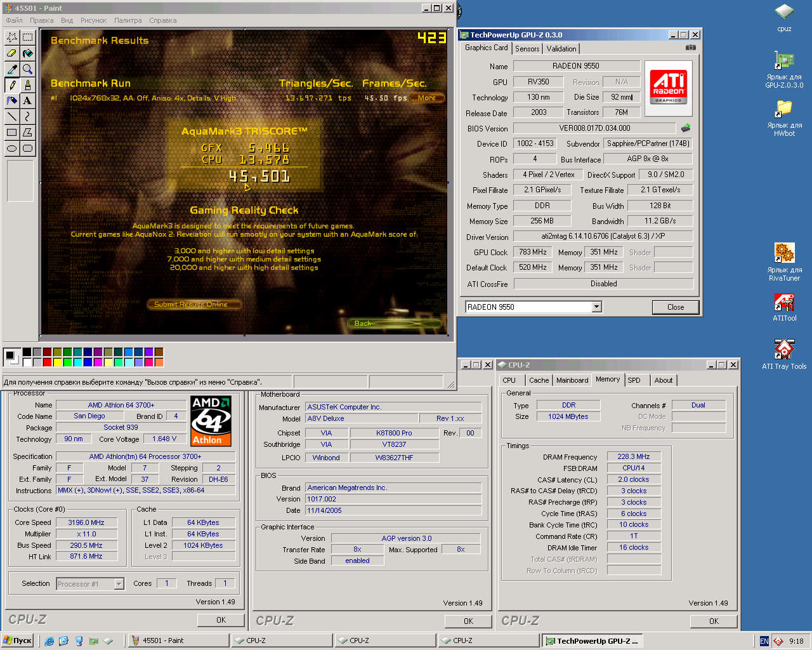Open the Рисунок menu in Paint
This screenshot has height=650, width=812.
94,20
